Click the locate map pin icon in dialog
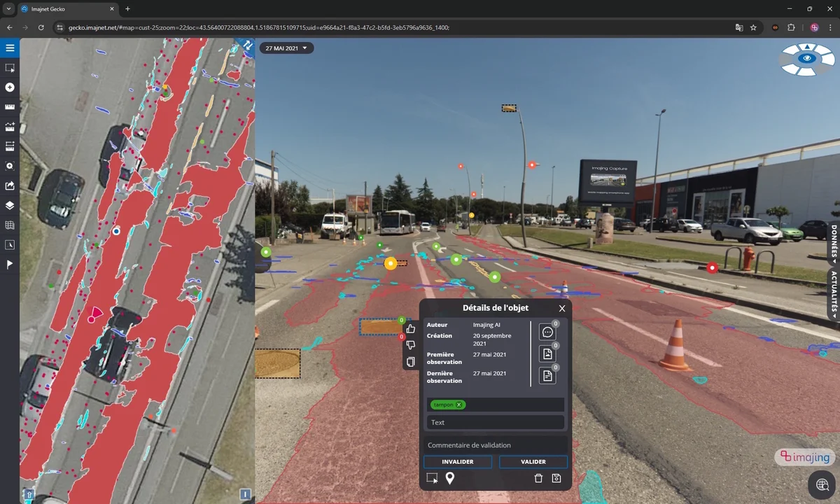 450,478
